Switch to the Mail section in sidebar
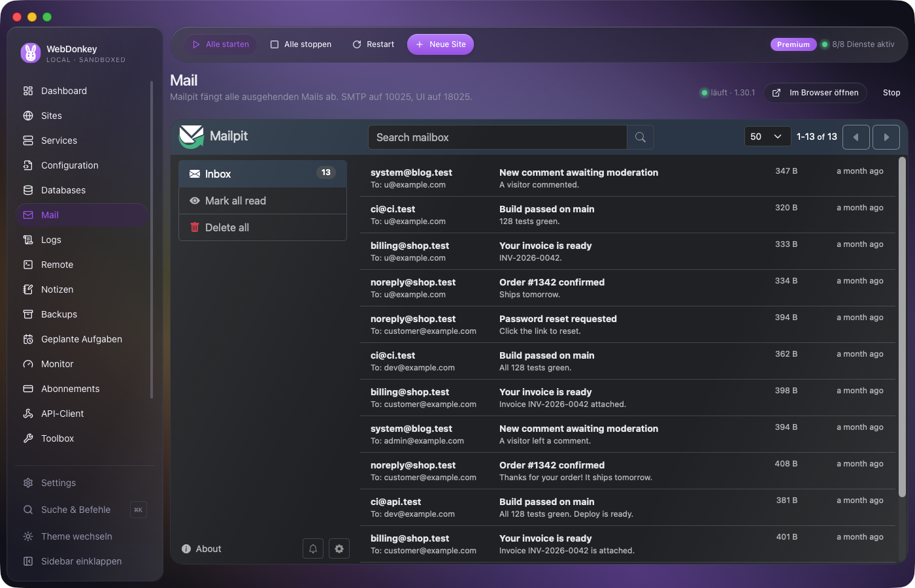The image size is (915, 588). [82, 215]
